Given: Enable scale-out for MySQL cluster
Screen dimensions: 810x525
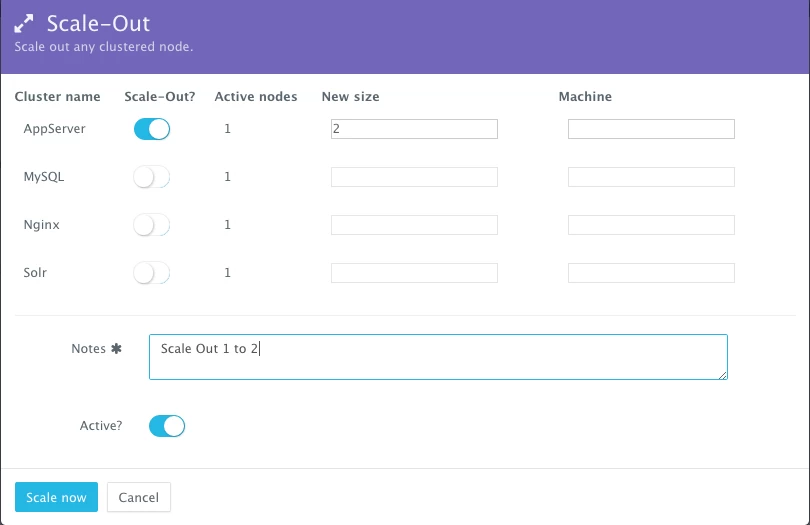Looking at the screenshot, I should (151, 177).
